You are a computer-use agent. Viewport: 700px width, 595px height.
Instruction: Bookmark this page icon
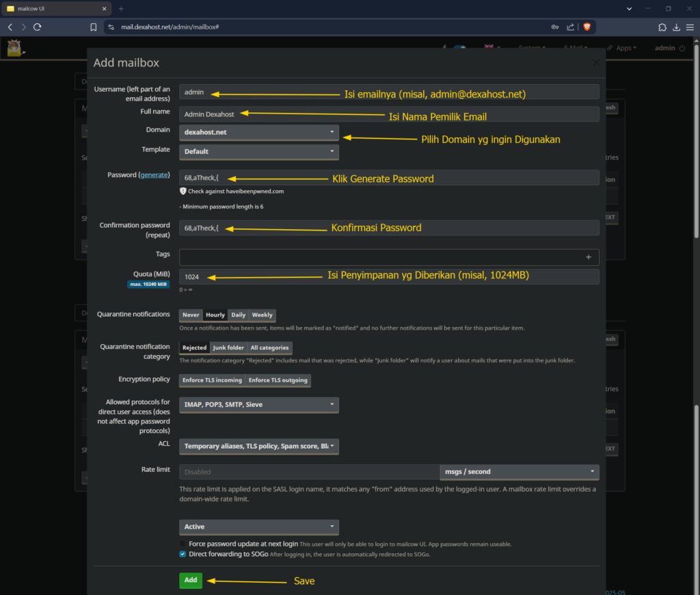click(93, 27)
